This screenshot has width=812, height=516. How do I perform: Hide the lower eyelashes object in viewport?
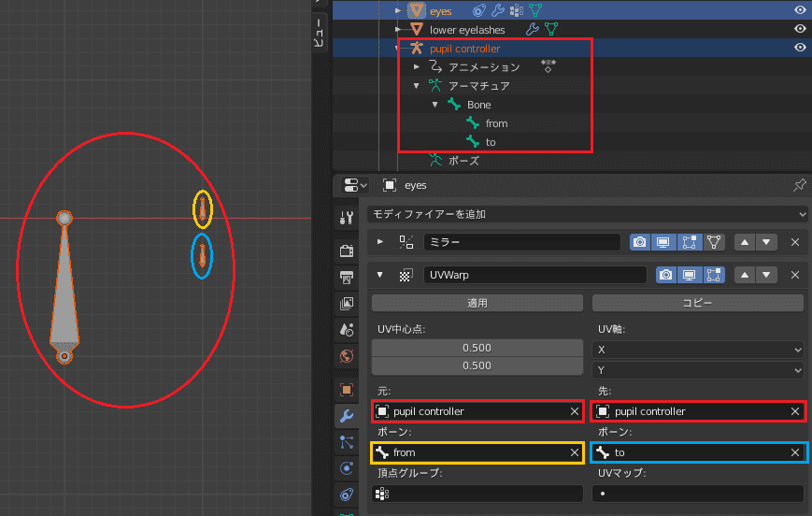(x=800, y=29)
